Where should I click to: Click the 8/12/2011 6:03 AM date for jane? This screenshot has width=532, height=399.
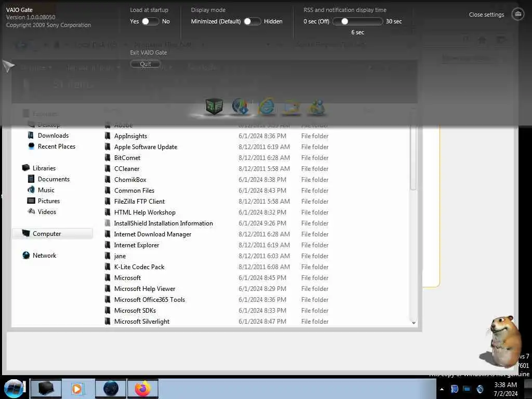coord(264,256)
